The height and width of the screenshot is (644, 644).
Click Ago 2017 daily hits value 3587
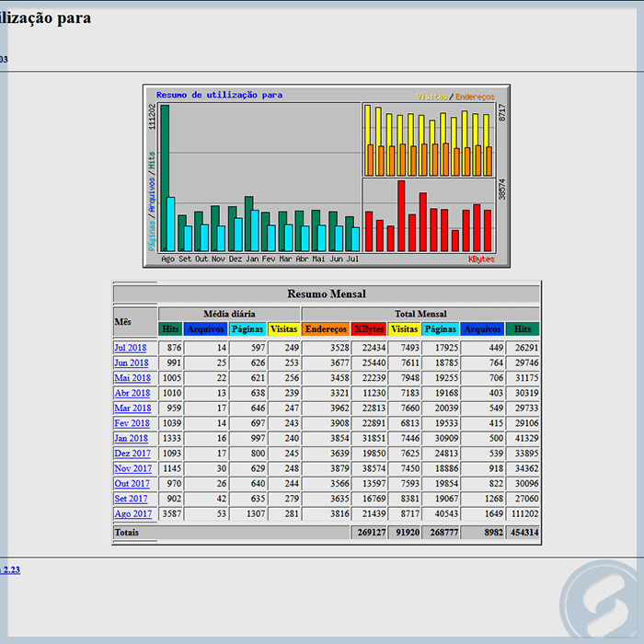tap(172, 513)
